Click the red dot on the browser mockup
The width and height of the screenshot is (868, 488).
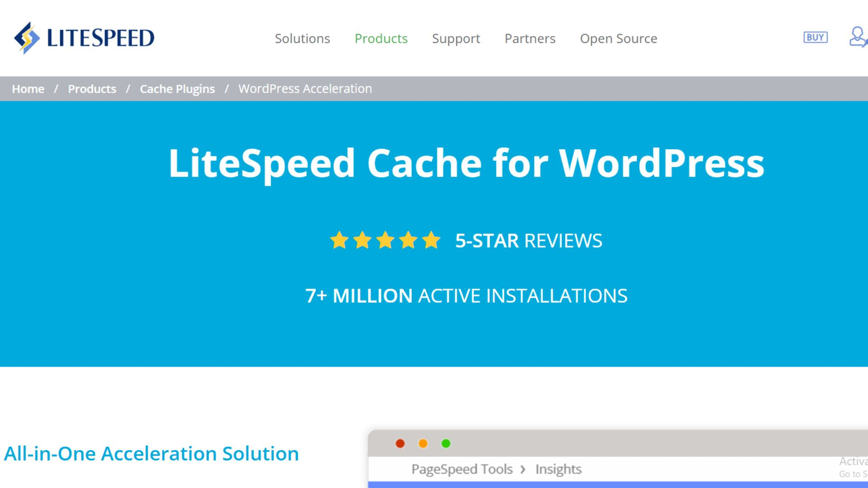(x=400, y=443)
